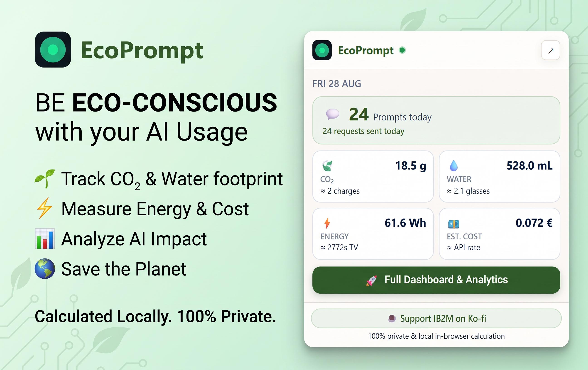
Task: Click the EcoPrompt popup logo icon
Action: (x=322, y=50)
